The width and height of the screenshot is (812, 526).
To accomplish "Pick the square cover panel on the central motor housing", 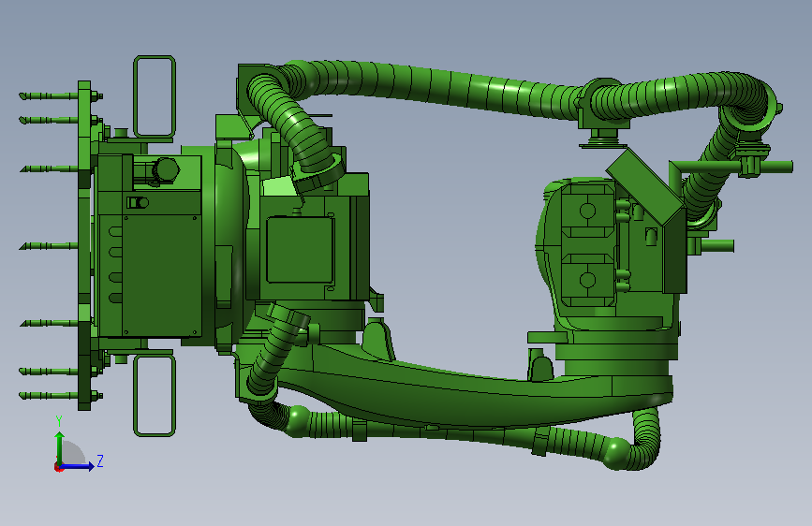I will tap(300, 250).
